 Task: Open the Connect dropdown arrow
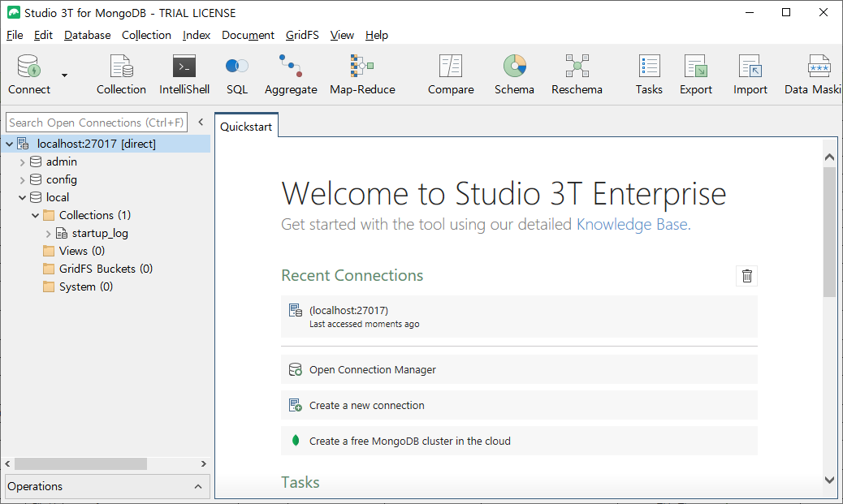(64, 75)
